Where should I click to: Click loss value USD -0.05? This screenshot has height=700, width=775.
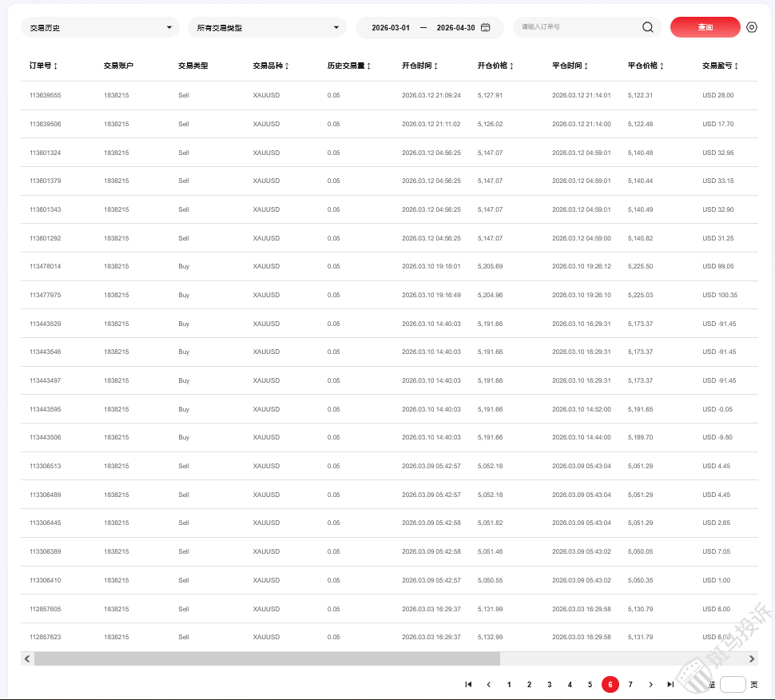click(x=717, y=409)
